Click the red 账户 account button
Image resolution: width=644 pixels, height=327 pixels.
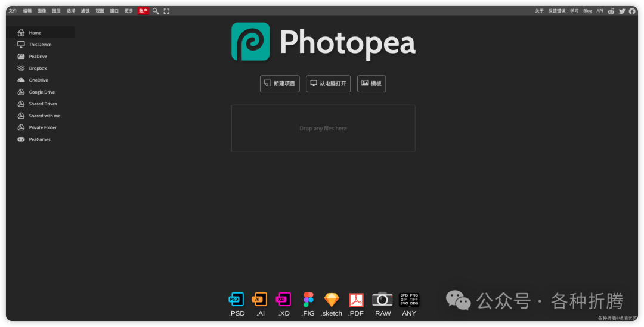click(143, 11)
